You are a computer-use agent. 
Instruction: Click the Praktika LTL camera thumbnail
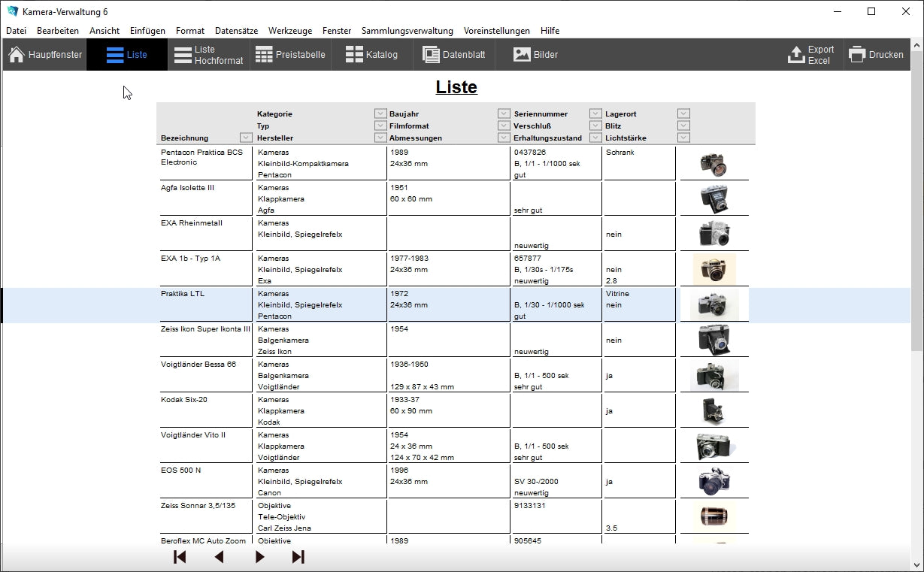[713, 304]
